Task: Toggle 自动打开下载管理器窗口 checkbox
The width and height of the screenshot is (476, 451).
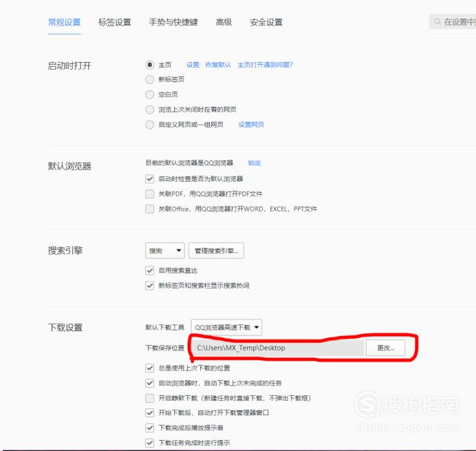Action: click(x=150, y=412)
